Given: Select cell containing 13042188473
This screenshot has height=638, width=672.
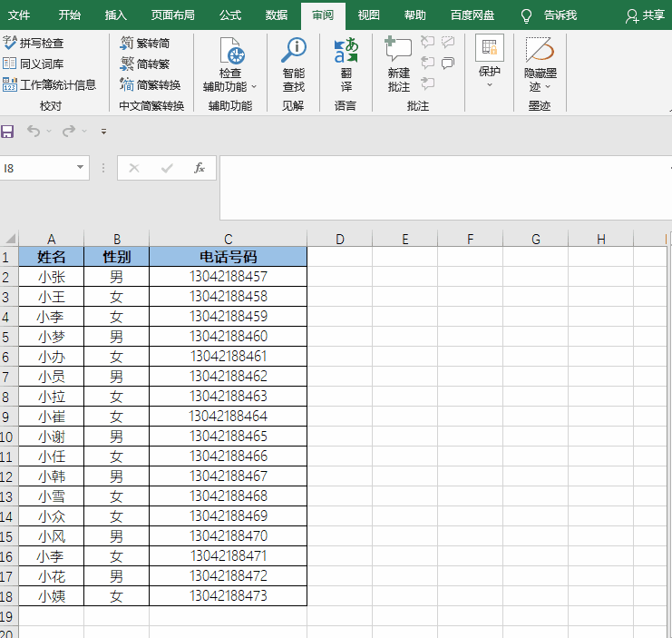Looking at the screenshot, I should point(228,595).
